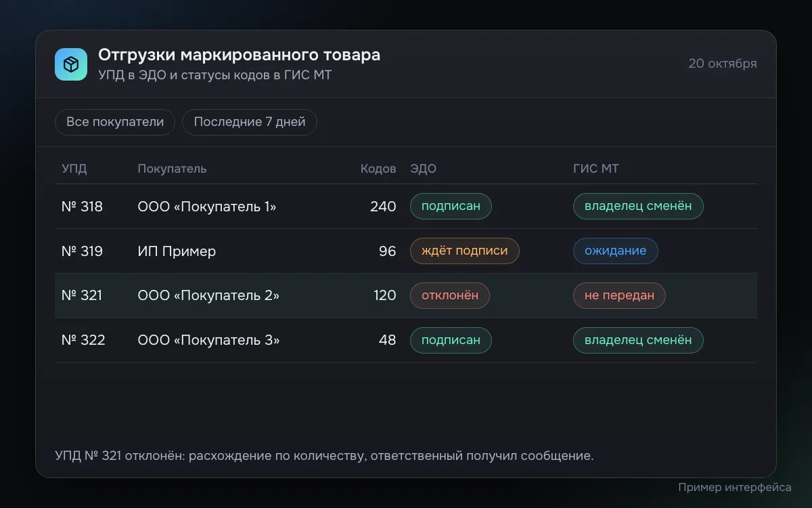This screenshot has height=508, width=812.
Task: Click the "ГИС МТ" column header
Action: click(x=596, y=169)
